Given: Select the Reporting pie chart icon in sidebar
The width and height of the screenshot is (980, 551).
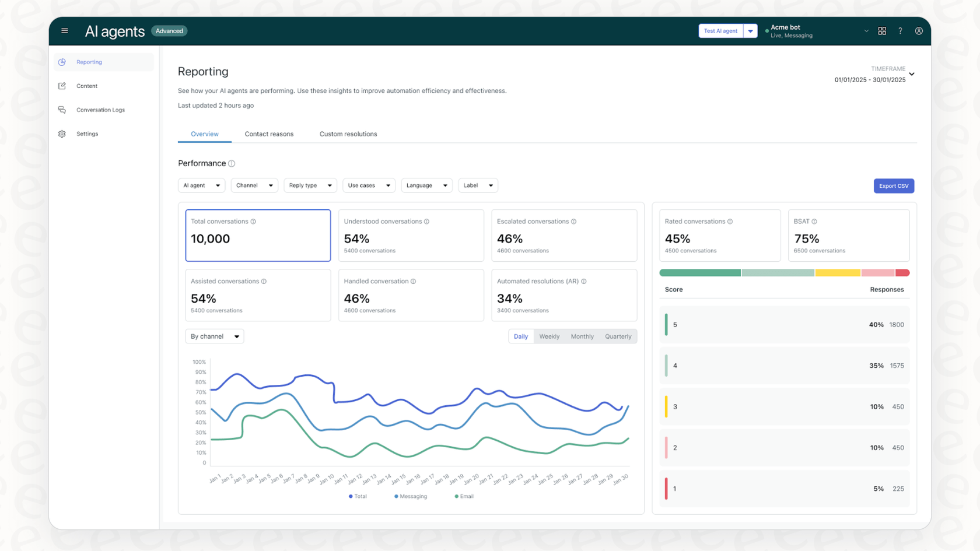Looking at the screenshot, I should 62,62.
